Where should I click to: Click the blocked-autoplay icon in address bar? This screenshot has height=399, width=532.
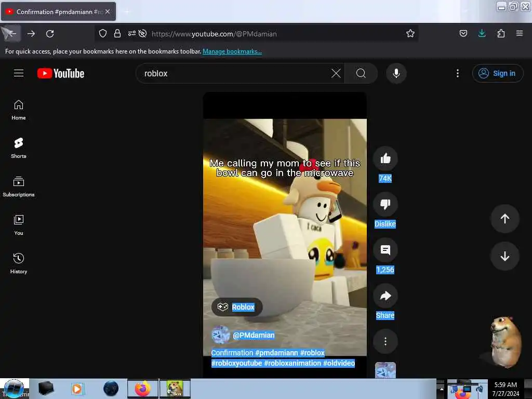pyautogui.click(x=143, y=33)
